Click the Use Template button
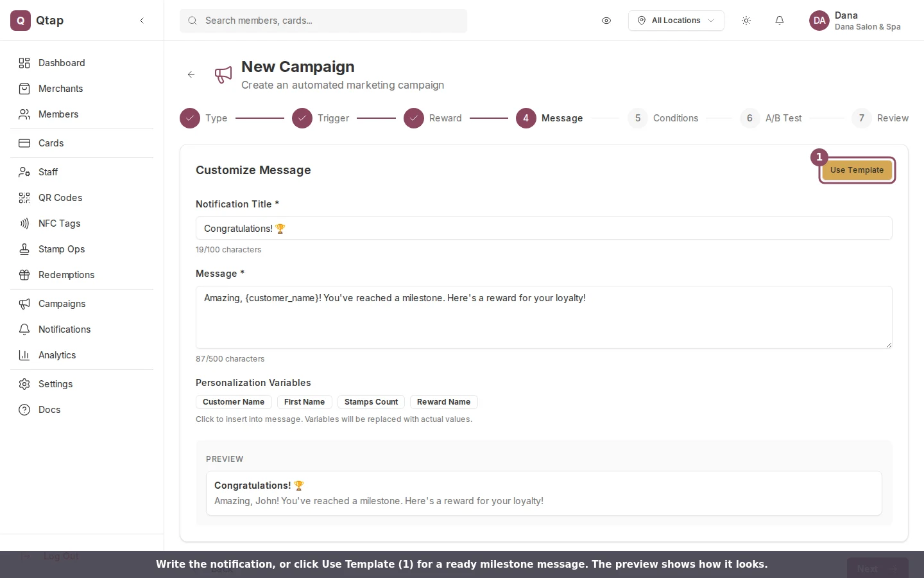The width and height of the screenshot is (924, 578). [857, 170]
